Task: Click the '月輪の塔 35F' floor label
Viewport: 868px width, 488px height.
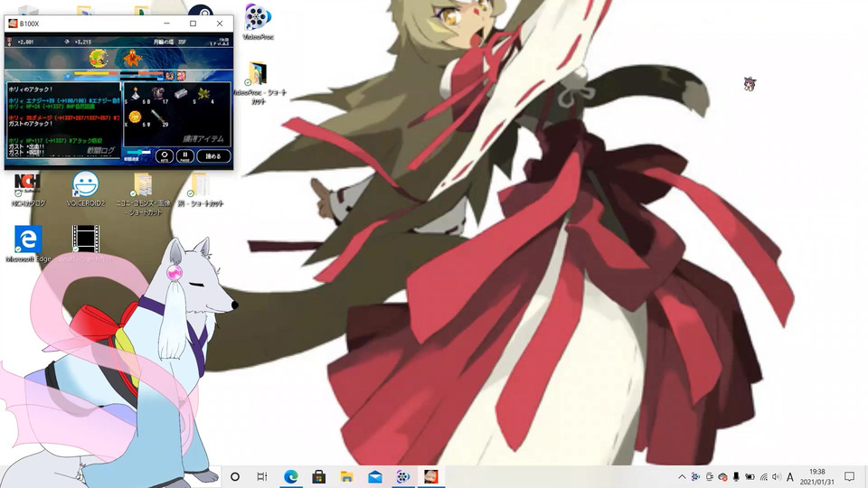Action: pyautogui.click(x=169, y=42)
